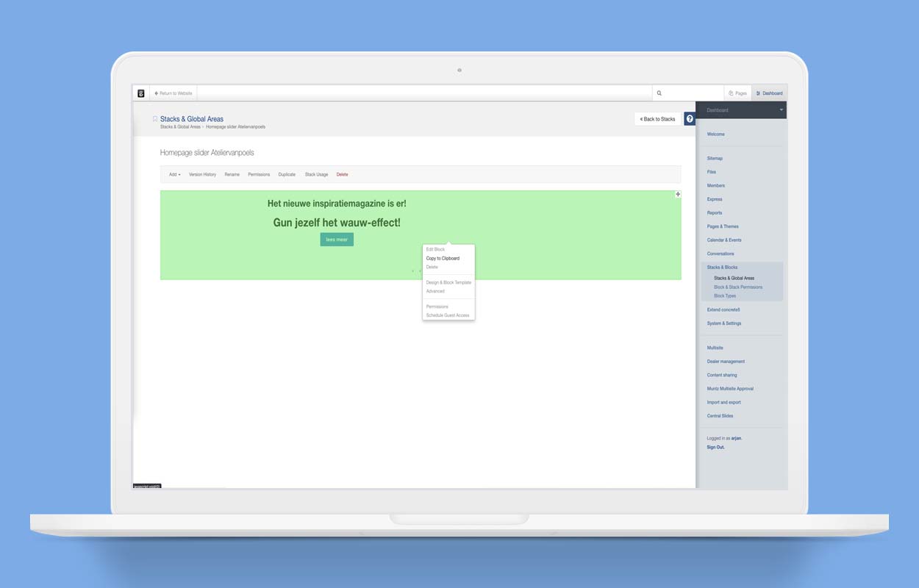The width and height of the screenshot is (919, 588).
Task: Toggle the Dashboard panel in top bar
Action: pyautogui.click(x=770, y=93)
